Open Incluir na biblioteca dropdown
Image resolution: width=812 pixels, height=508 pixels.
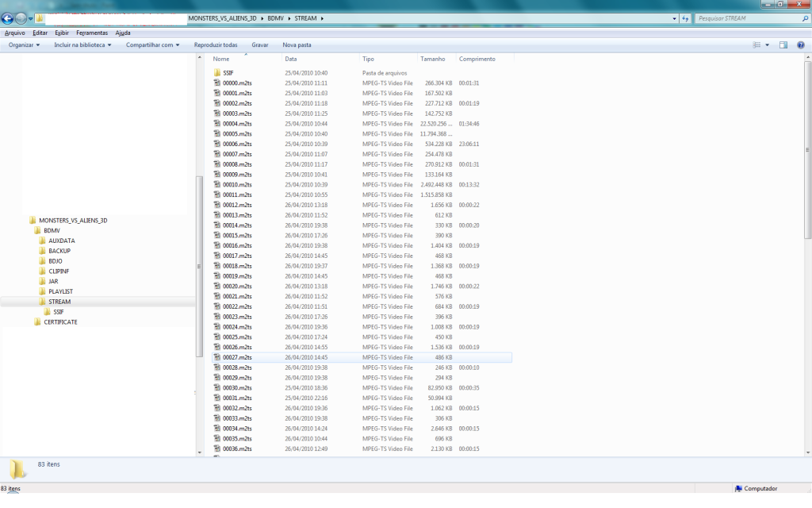point(82,45)
